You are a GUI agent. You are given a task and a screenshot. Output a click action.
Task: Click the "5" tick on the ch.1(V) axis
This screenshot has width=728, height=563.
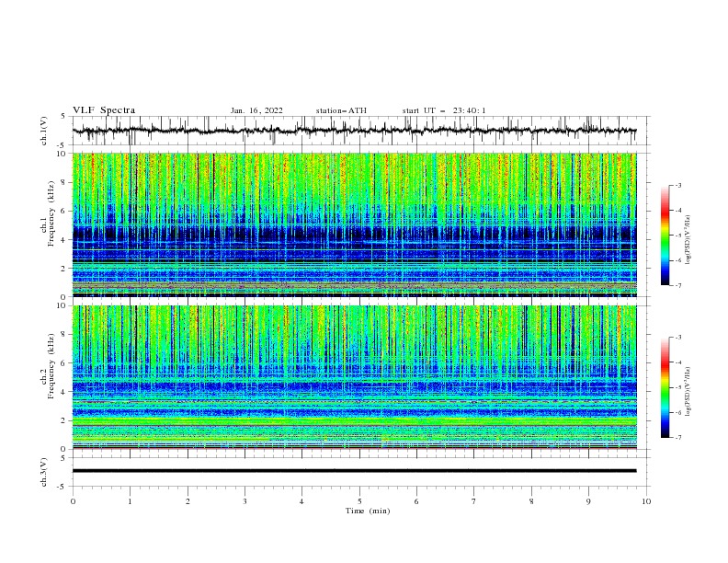64,116
